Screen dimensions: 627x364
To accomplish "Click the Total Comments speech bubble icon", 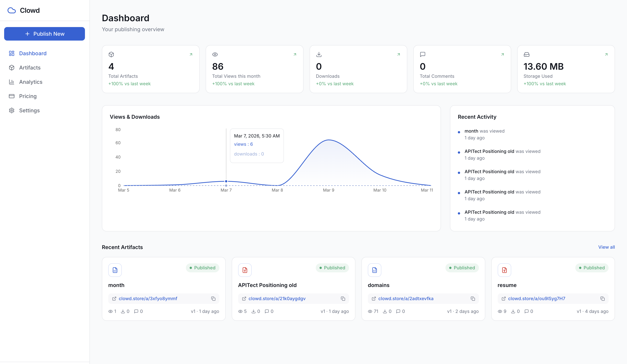I will 423,54.
